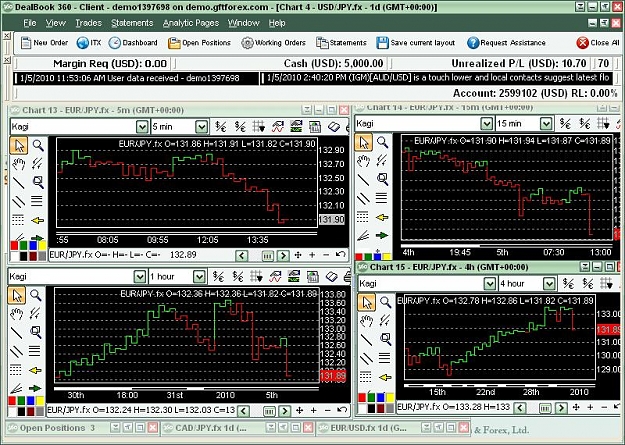Select the zoom-area magnifier tool in Chart 13
Viewport: 625px width, 445px height.
[x=38, y=182]
